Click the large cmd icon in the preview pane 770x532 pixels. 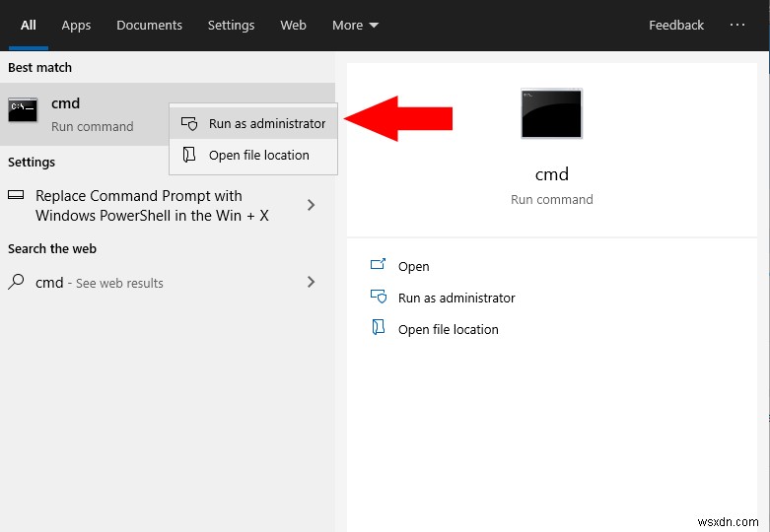click(551, 113)
